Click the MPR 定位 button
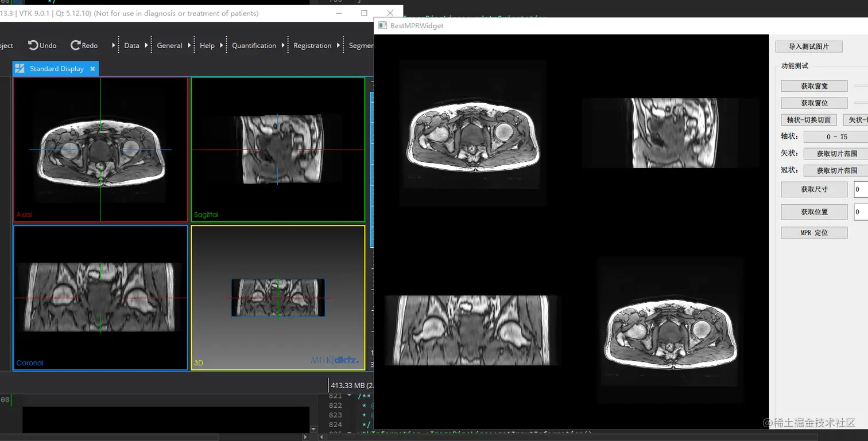Screen dimensions: 868x441 [814, 233]
